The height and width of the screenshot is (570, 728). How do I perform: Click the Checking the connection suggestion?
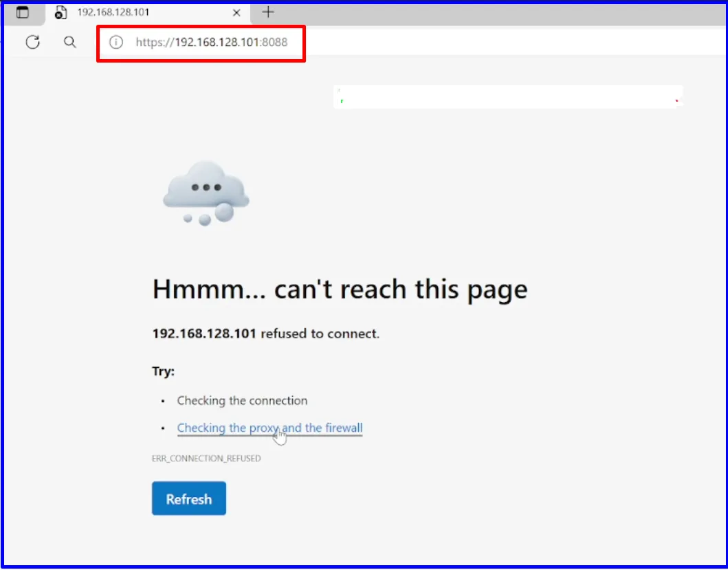click(x=242, y=400)
